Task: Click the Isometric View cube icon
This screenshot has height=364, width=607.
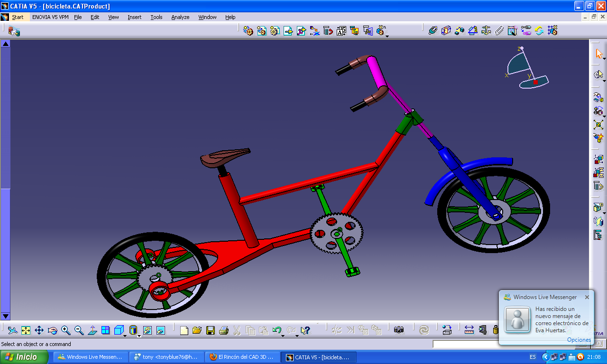Action: [x=119, y=330]
